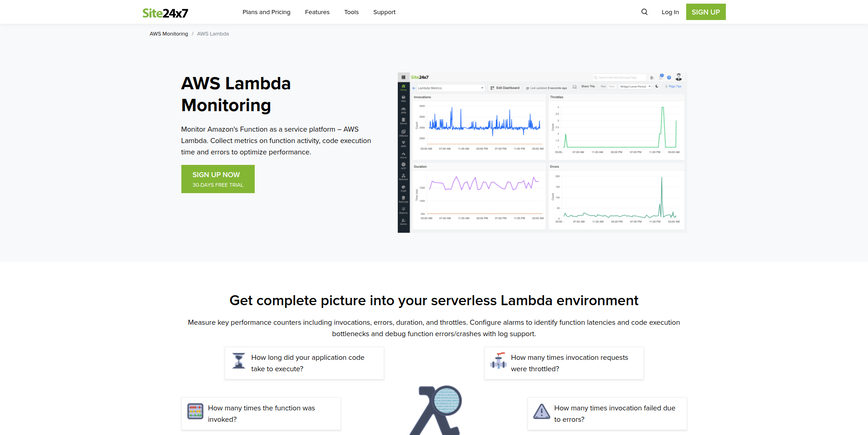The image size is (868, 435).
Task: Click the Log In link
Action: click(x=670, y=12)
